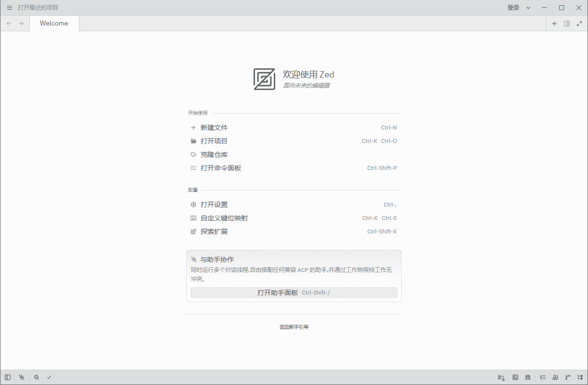Click the blocks icon beside 探索扩展
Screen dimensions: 588x385
193,231
